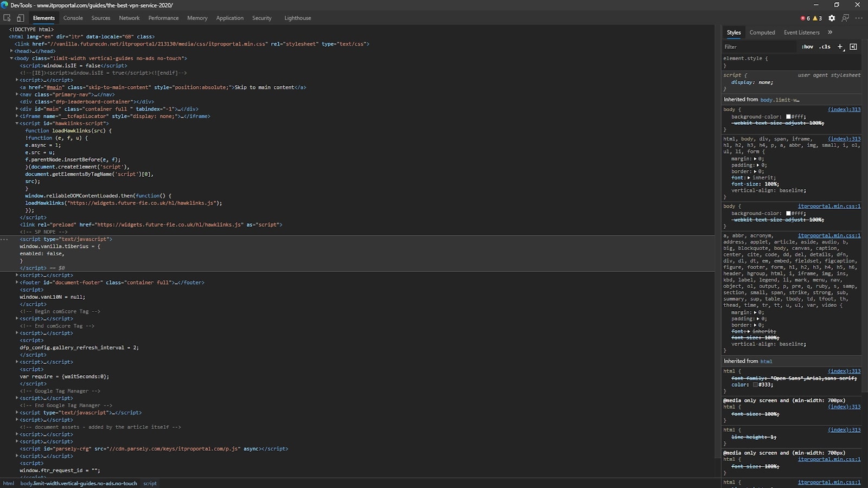This screenshot has width=868, height=488.
Task: Expand the head element node
Action: 11,51
